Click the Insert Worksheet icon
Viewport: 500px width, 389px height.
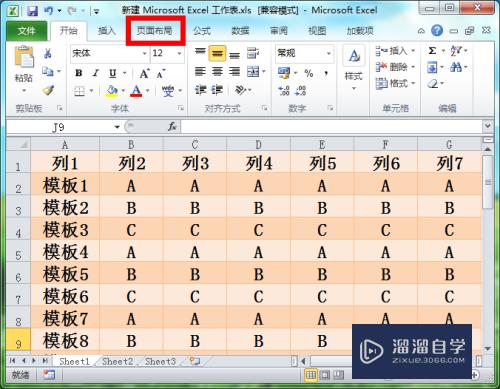pos(195,361)
